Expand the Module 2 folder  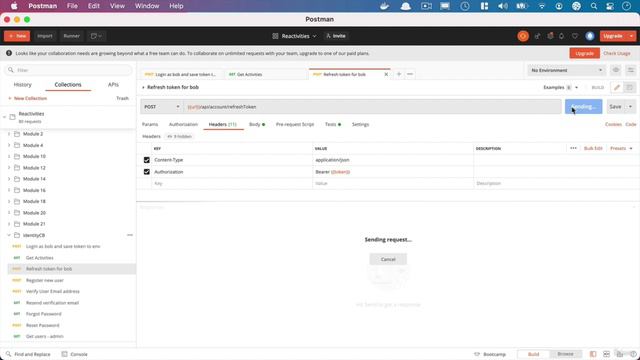coord(9,134)
